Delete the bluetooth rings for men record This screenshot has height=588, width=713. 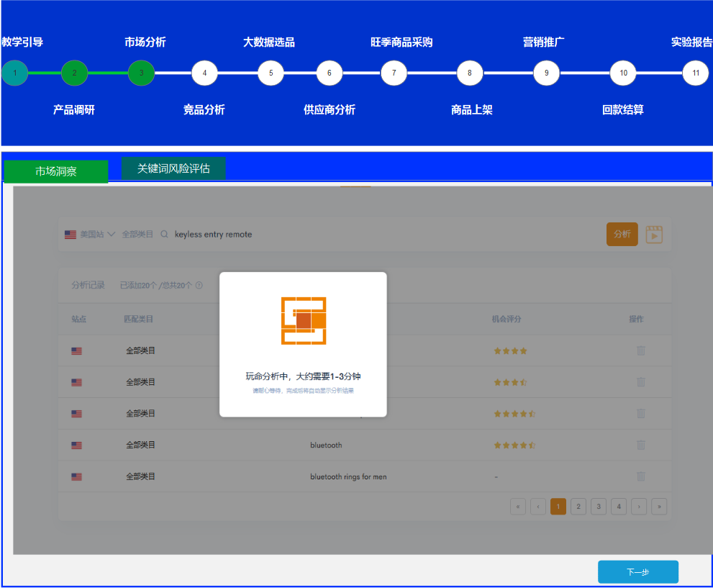(640, 476)
